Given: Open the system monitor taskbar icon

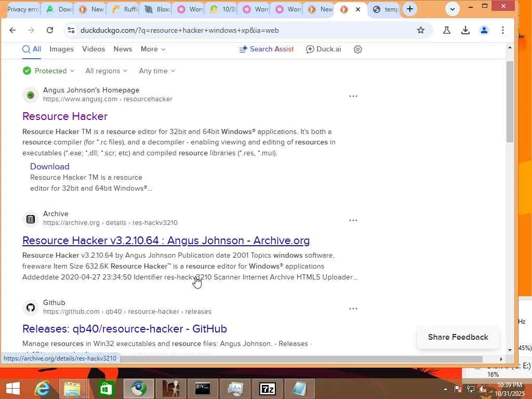Looking at the screenshot, I should tap(235, 389).
